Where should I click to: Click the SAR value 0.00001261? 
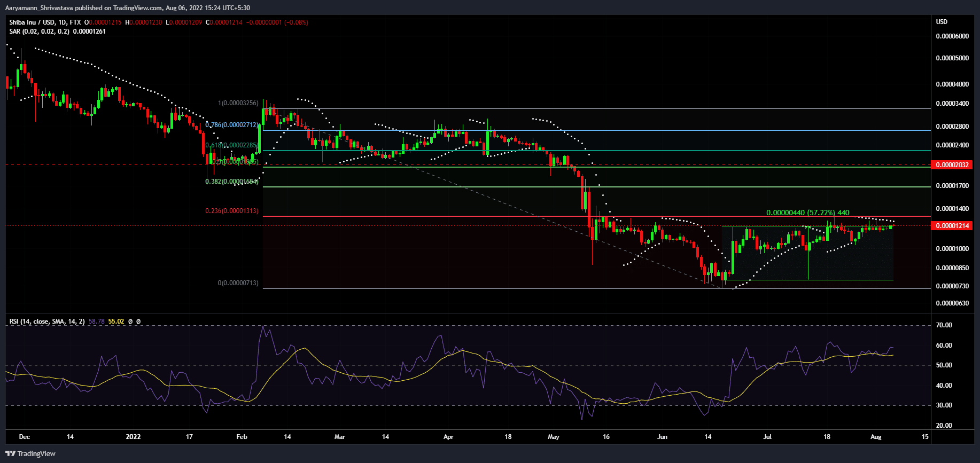(x=89, y=32)
